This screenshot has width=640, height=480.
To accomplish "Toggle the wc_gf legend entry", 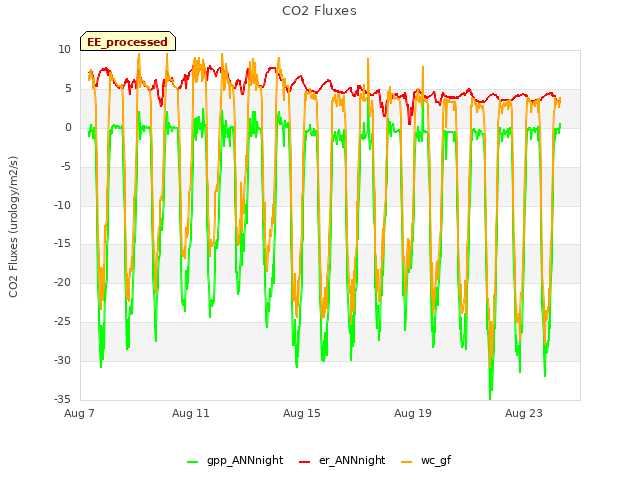I will (426, 460).
